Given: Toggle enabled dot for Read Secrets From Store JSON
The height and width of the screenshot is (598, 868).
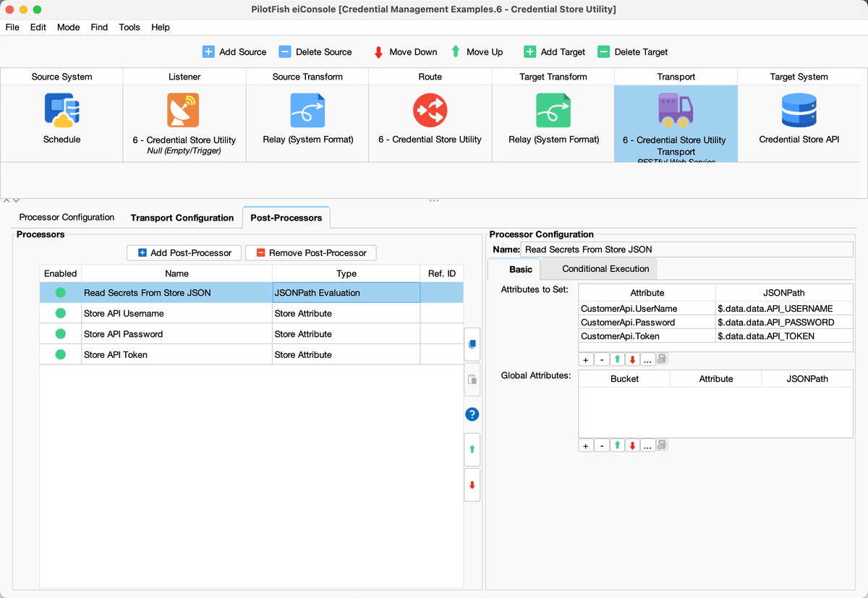Looking at the screenshot, I should [60, 293].
